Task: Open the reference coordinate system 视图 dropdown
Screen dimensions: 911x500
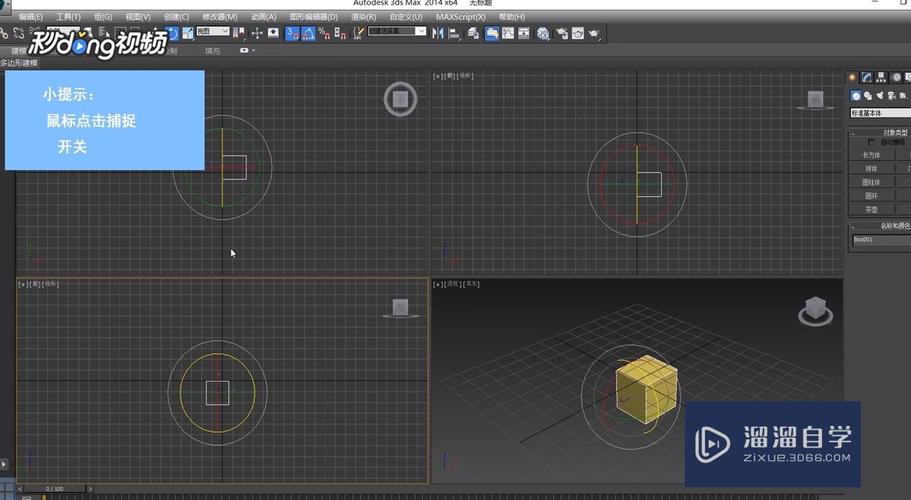Action: tap(213, 31)
